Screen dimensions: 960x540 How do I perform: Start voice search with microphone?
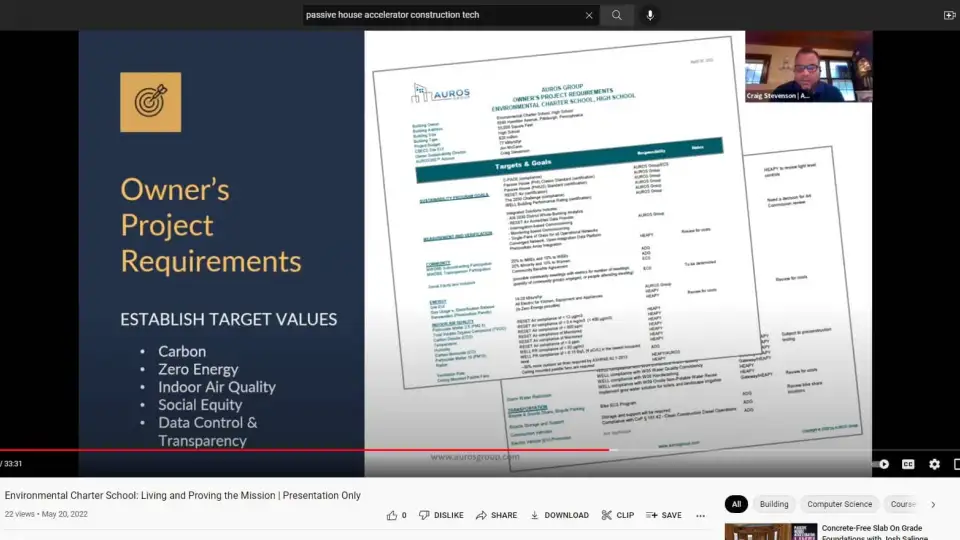(x=650, y=15)
